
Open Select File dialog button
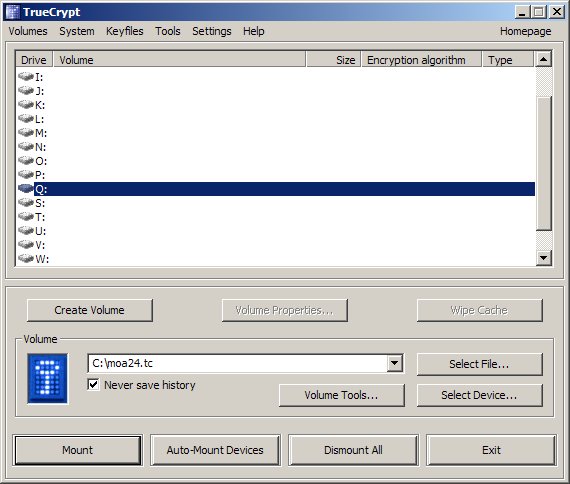(479, 364)
